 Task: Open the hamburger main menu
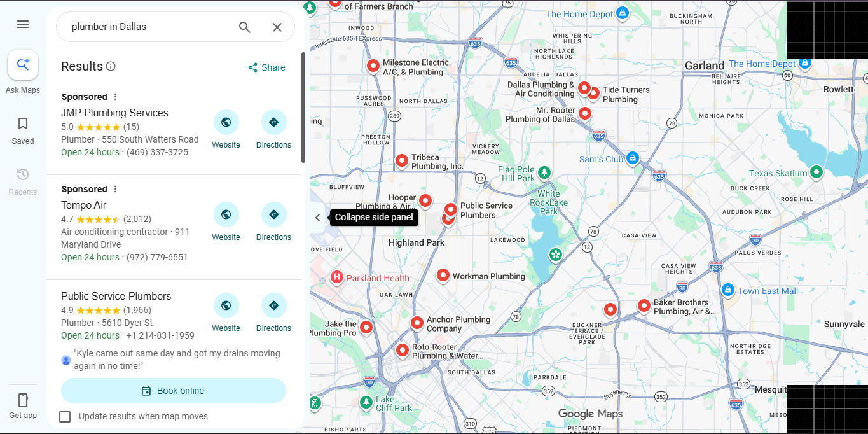tap(23, 24)
